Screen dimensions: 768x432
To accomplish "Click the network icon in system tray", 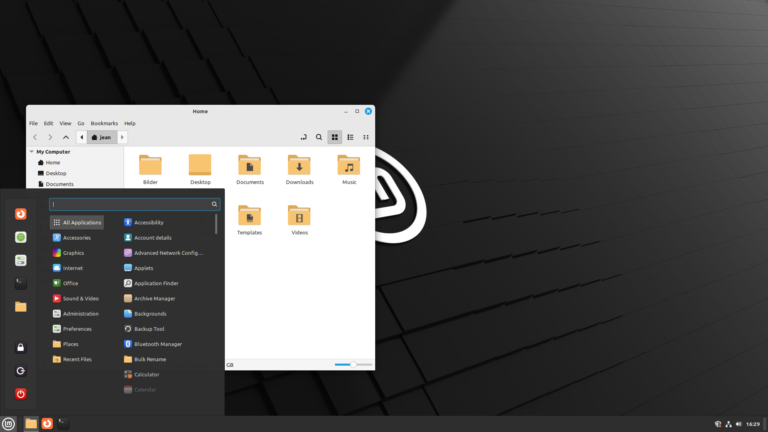I will [x=728, y=424].
